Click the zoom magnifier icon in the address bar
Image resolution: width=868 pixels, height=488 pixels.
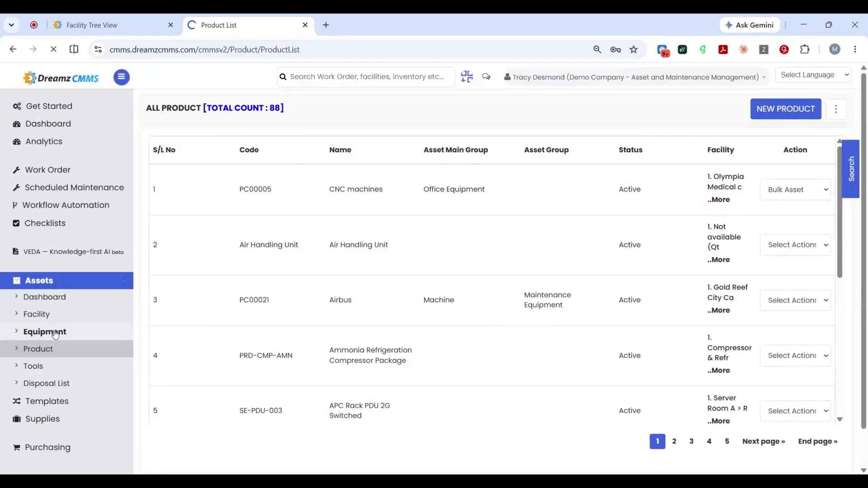597,50
